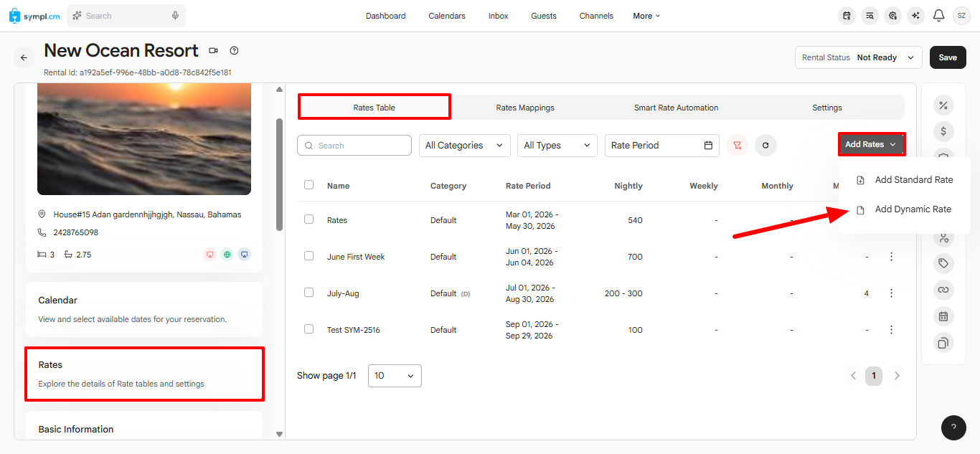Change page size dropdown showing 10

395,376
